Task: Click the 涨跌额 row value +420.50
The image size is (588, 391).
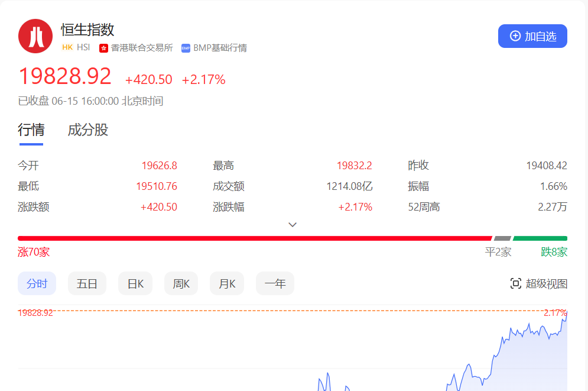Action: (158, 207)
